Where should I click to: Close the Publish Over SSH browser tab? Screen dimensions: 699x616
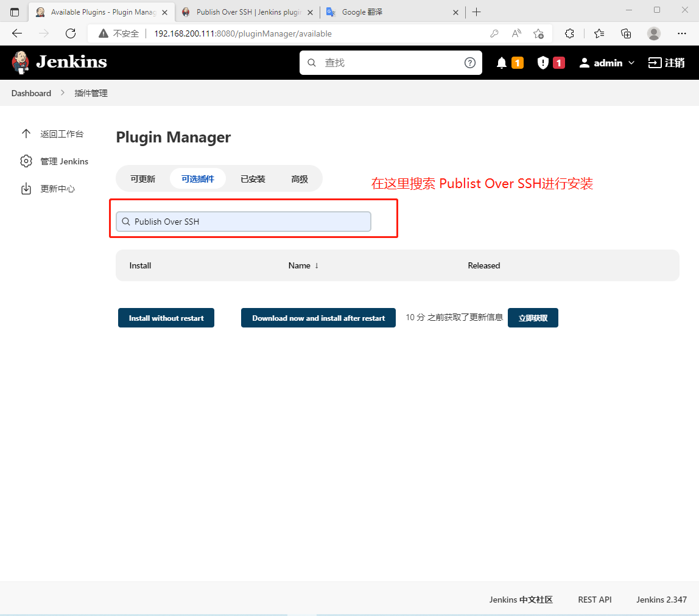pos(310,13)
